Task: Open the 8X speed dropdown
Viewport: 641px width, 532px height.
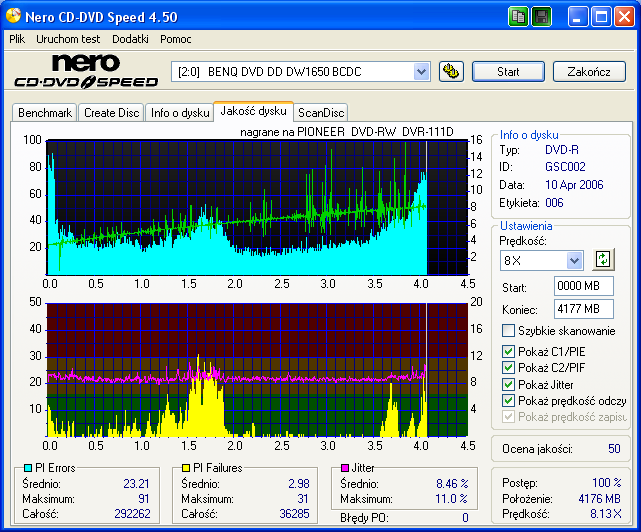Action: pos(574,260)
